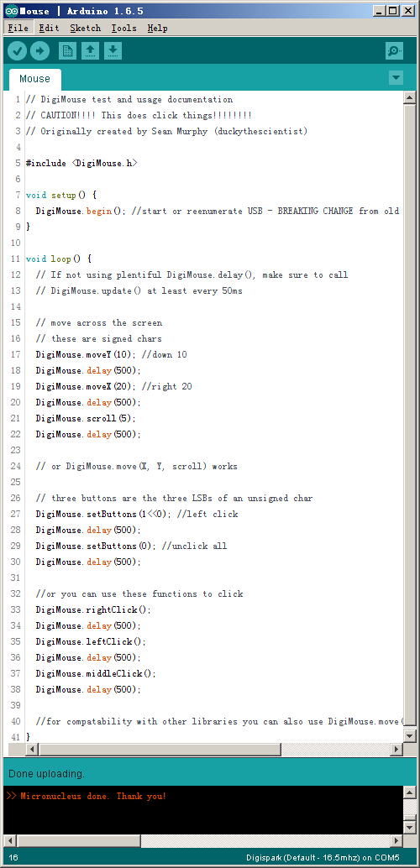The height and width of the screenshot is (868, 420).
Task: Click the console horizontal scrollbar left arrow
Action: coord(10,841)
